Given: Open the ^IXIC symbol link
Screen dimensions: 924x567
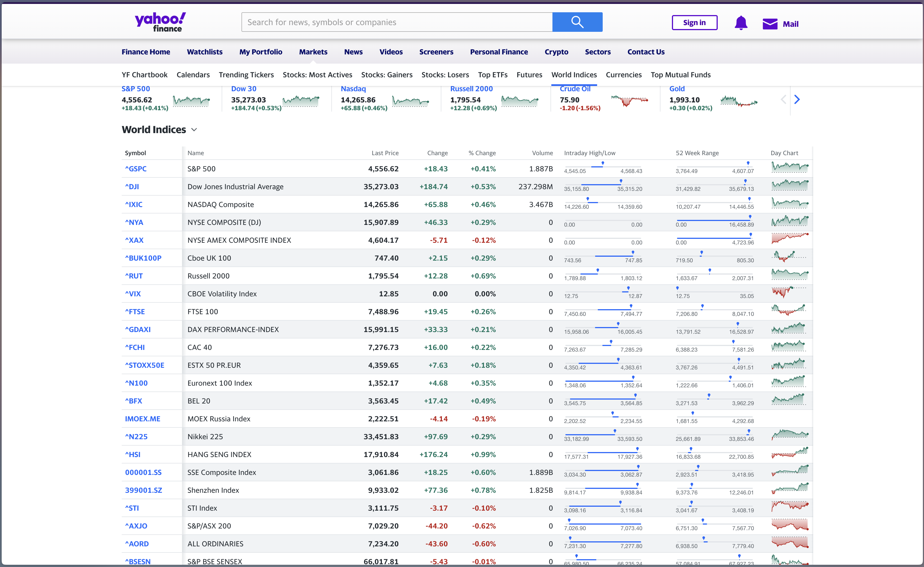Looking at the screenshot, I should (133, 204).
